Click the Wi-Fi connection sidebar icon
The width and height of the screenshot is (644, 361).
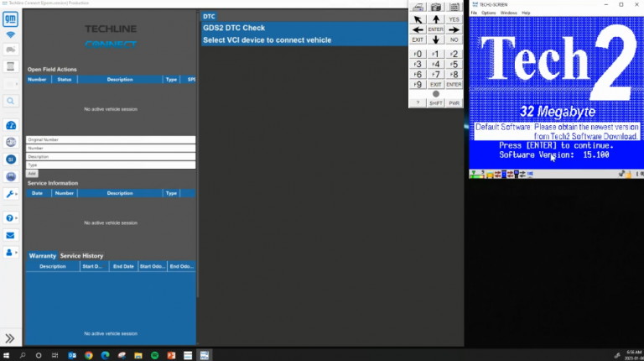coord(11,35)
